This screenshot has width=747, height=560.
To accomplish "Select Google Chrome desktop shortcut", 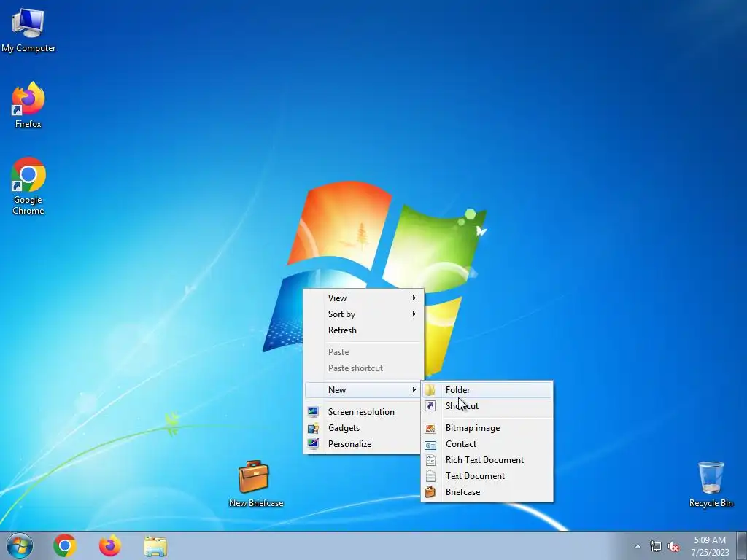I will 28,186.
